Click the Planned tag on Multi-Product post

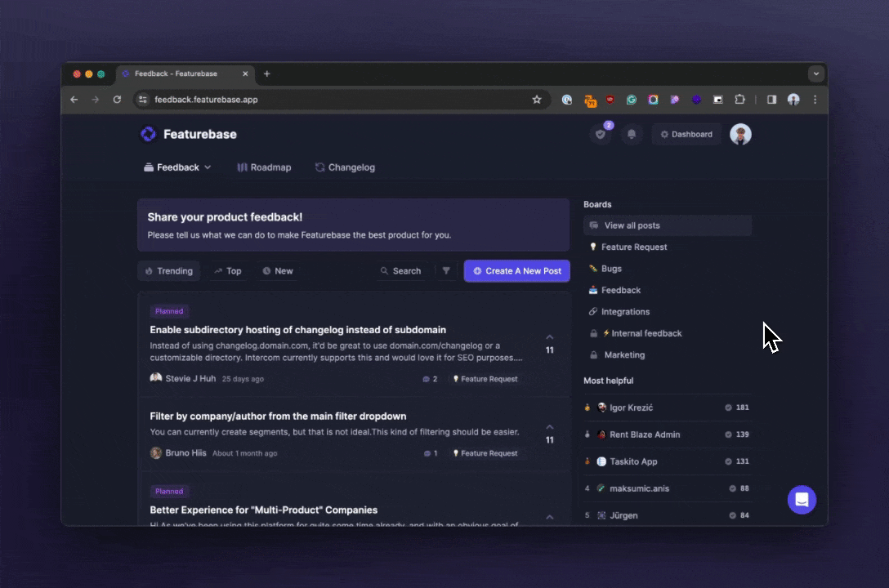pos(169,491)
